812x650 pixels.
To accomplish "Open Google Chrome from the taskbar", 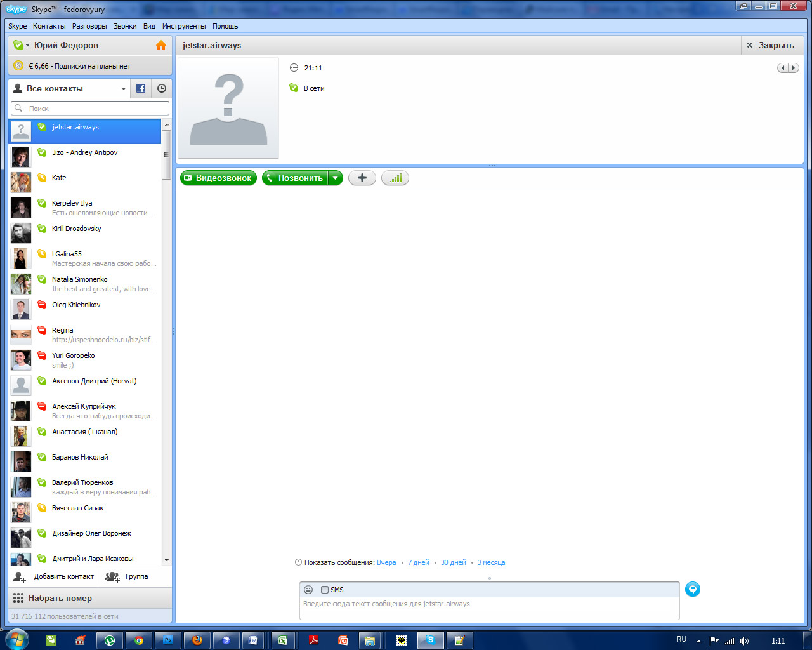I will (x=139, y=640).
